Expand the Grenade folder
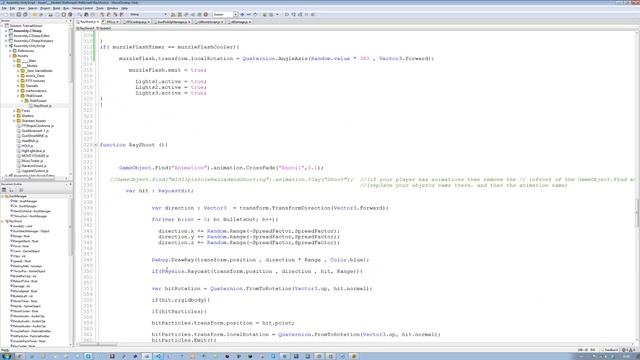Viewport: 640px width, 360px height. 18,86
